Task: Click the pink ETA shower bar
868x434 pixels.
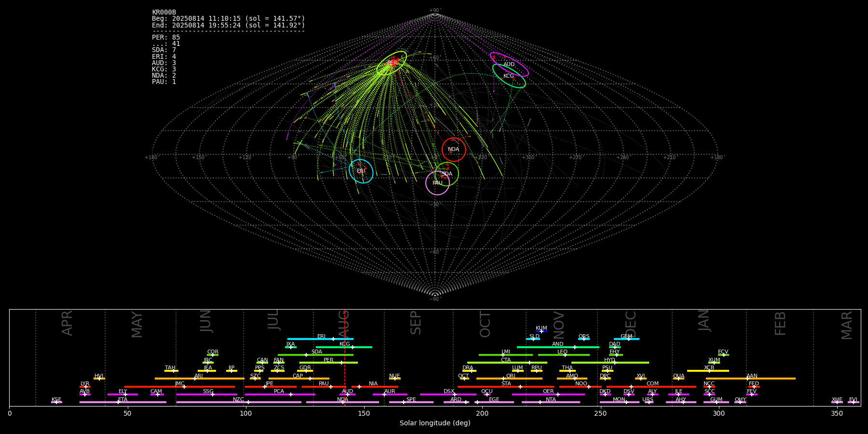Action: tap(123, 402)
